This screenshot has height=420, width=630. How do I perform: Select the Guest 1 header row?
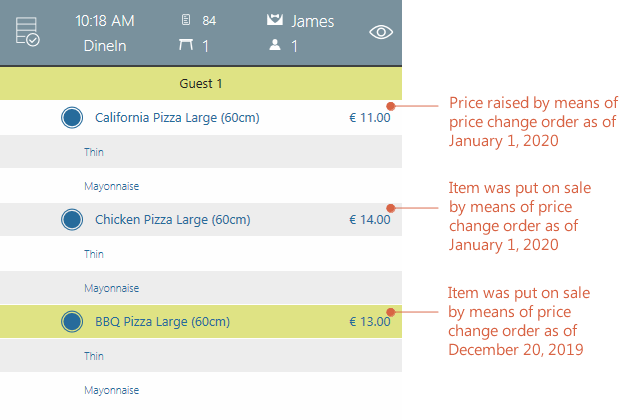tap(201, 83)
